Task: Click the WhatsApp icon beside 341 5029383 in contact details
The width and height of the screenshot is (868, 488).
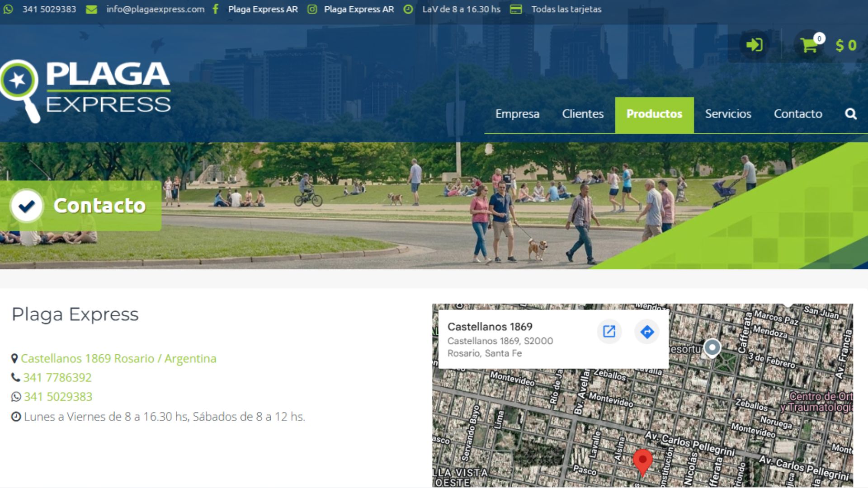Action: [16, 397]
